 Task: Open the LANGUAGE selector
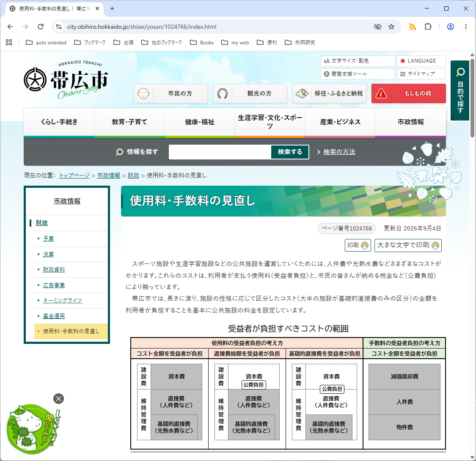[421, 61]
